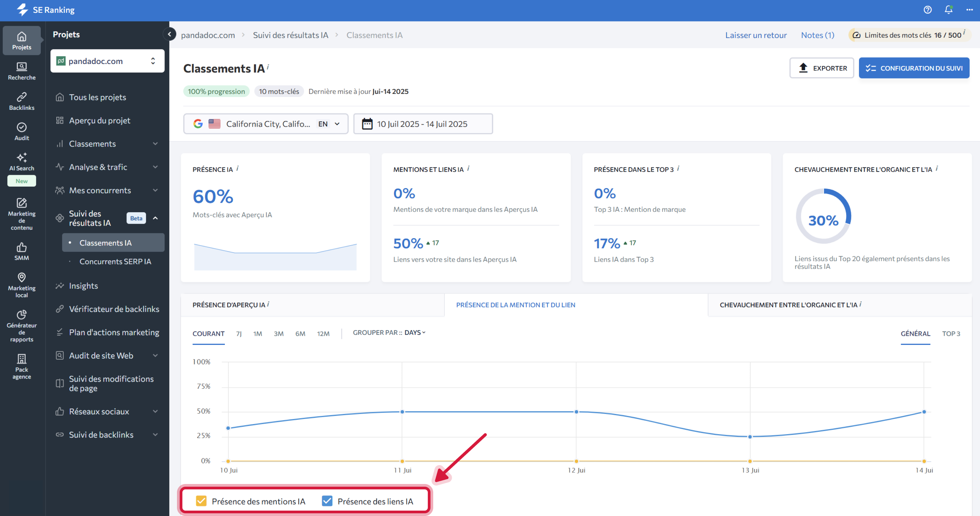
Task: Collapse the sidebar with the arrow button
Action: pos(169,34)
